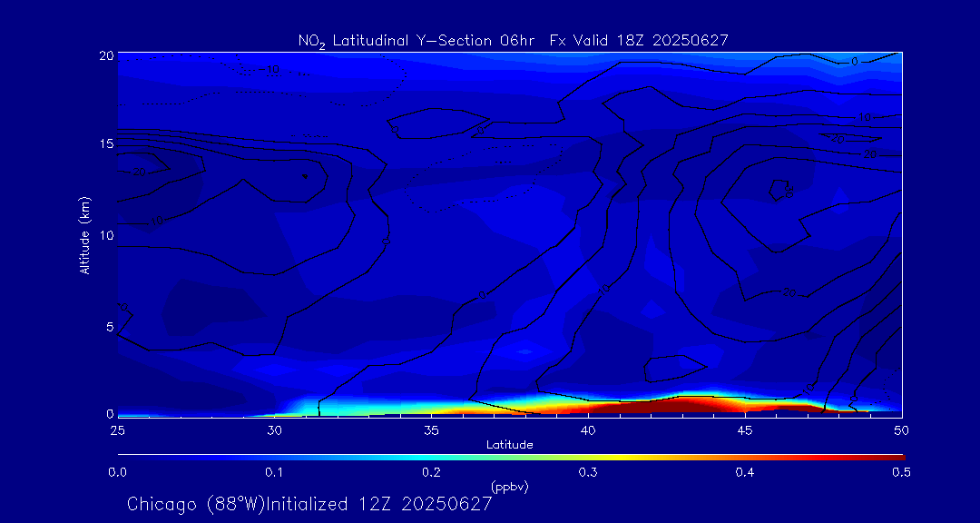
Task: Click the plot title 'NO2 Latitudinal Y-Section 06hr'
Action: point(417,41)
